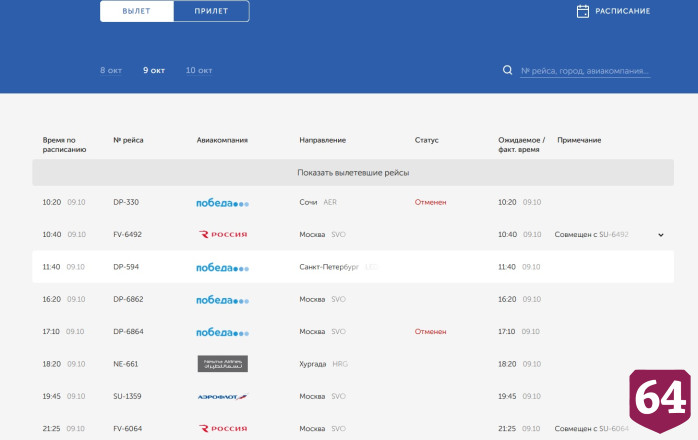Switch to the ВЫЛЕТ departures tab
The image size is (698, 440).
(137, 11)
